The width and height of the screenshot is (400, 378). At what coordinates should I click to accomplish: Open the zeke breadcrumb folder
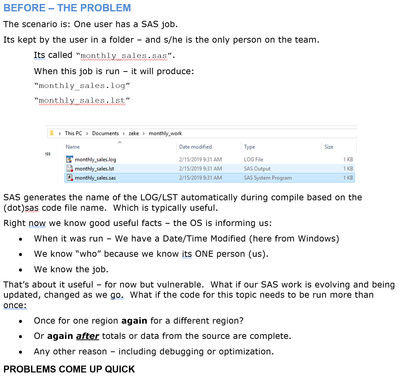(134, 133)
